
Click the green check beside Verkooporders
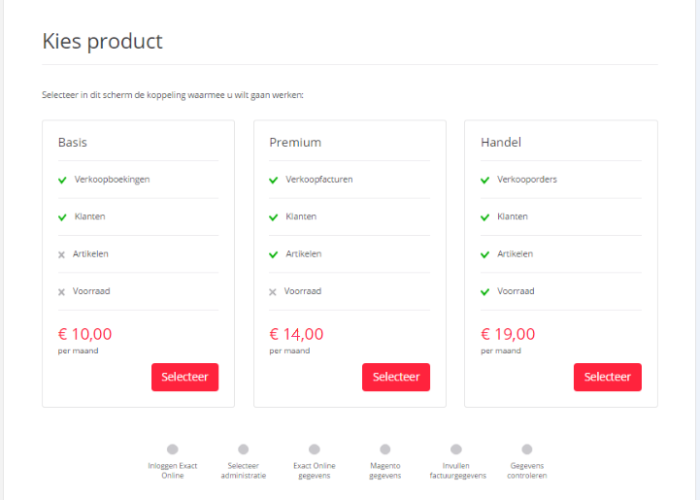coord(485,180)
